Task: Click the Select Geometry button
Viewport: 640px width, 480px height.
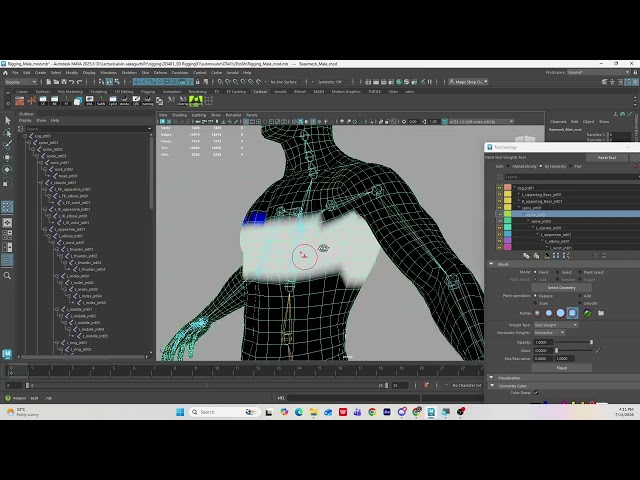Action: click(562, 288)
